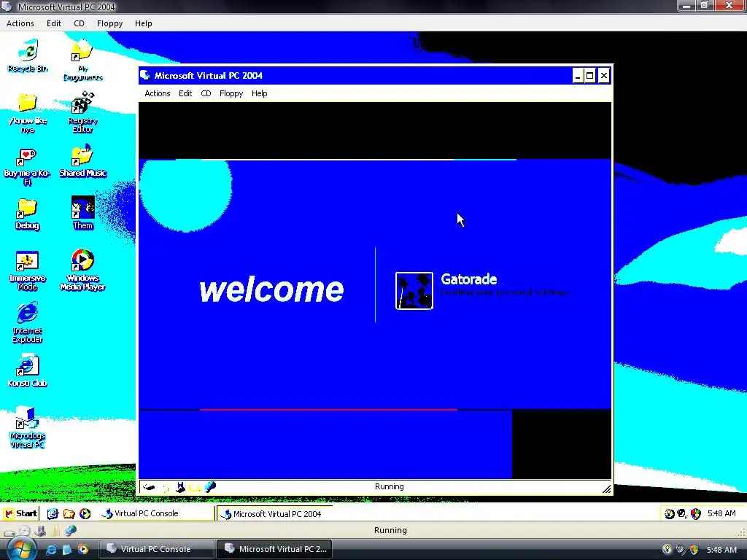This screenshot has height=560, width=747.
Task: Click guest quick launch Show Desktop icon
Action: tap(53, 513)
